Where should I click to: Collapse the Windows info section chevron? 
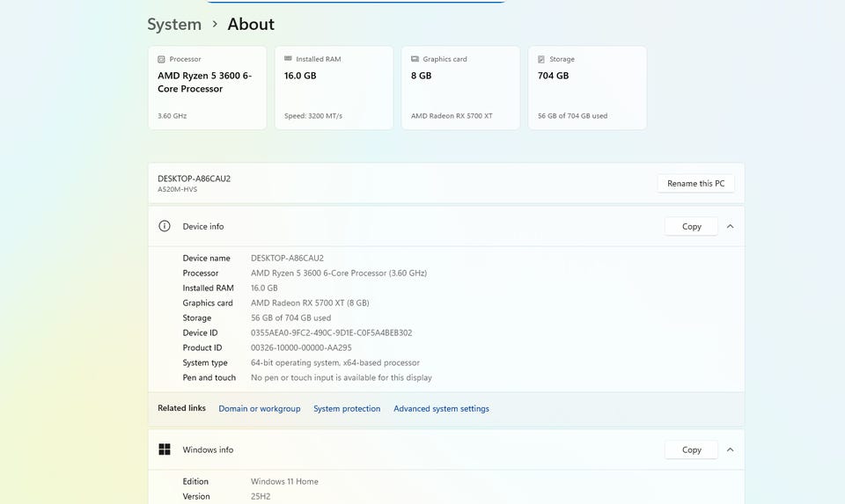coord(730,449)
